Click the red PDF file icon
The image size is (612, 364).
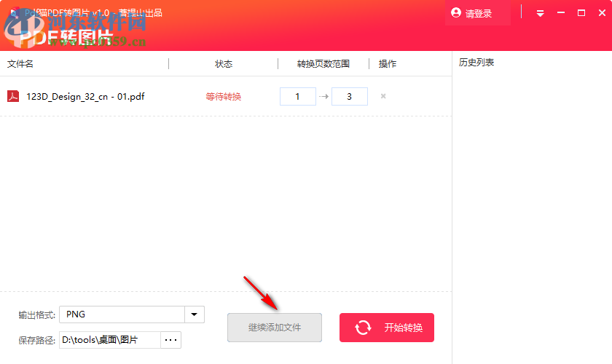point(13,96)
